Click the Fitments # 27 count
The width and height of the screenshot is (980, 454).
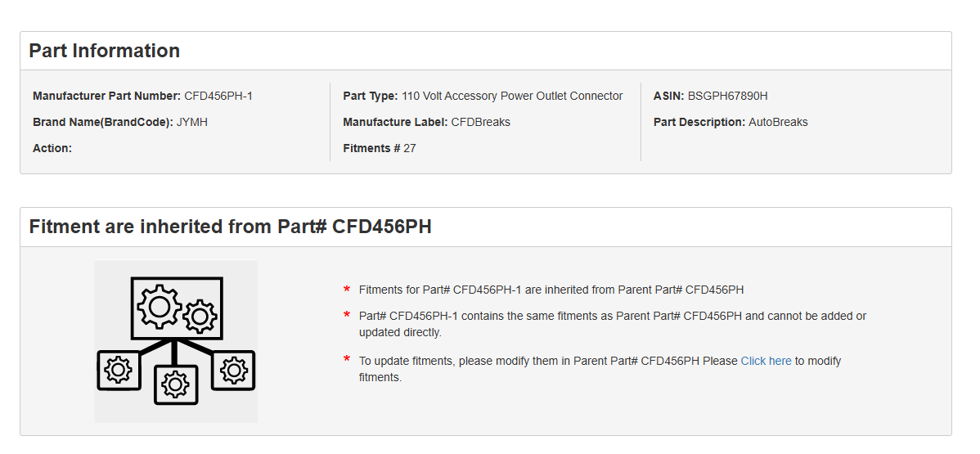tap(380, 148)
